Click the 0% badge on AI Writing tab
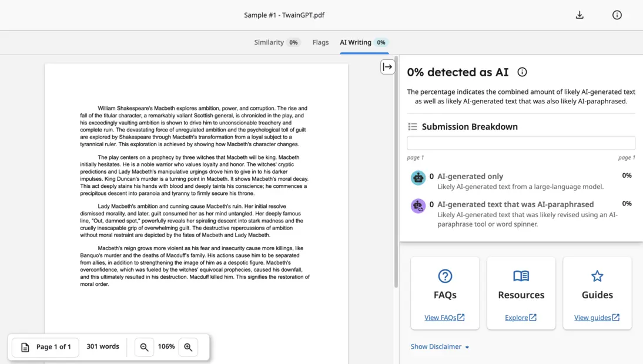Screen dimensions: 643x364 [381, 42]
